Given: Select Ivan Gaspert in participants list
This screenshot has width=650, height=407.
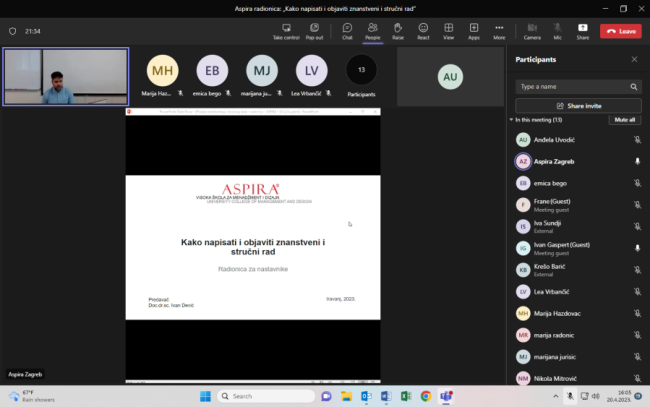Looking at the screenshot, I should pos(562,247).
